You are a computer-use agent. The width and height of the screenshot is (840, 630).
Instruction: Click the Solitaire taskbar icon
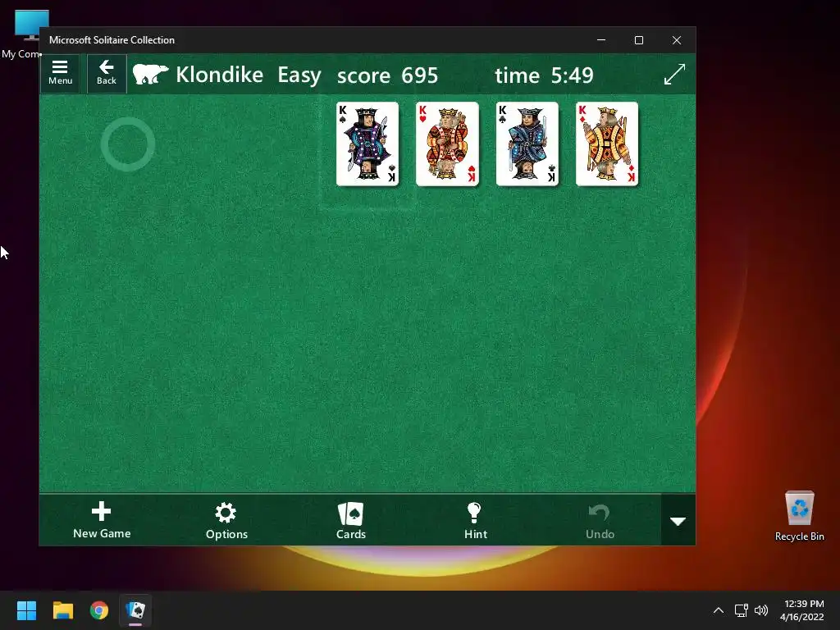click(x=135, y=610)
